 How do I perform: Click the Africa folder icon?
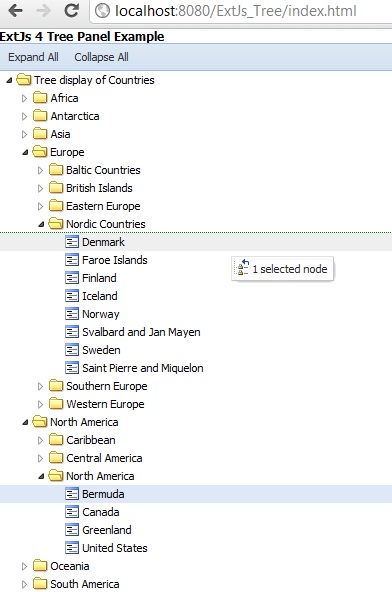click(40, 98)
